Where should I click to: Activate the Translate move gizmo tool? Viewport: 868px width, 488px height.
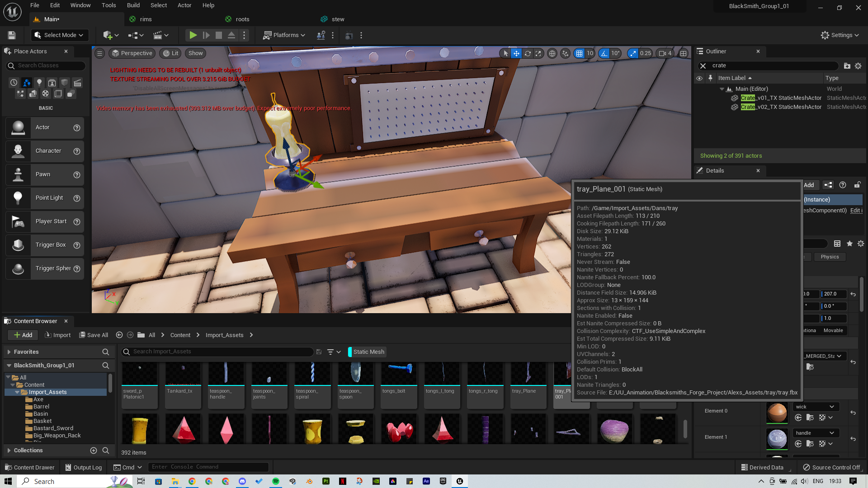pos(516,53)
